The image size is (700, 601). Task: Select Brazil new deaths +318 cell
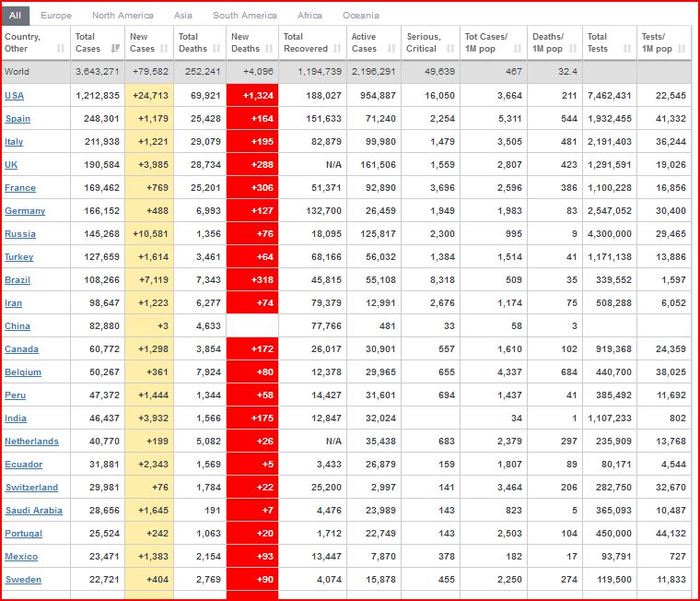[x=252, y=279]
